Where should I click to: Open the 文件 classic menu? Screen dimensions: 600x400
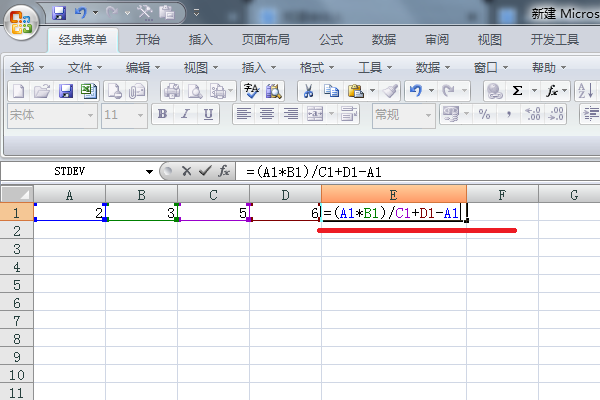(x=85, y=68)
